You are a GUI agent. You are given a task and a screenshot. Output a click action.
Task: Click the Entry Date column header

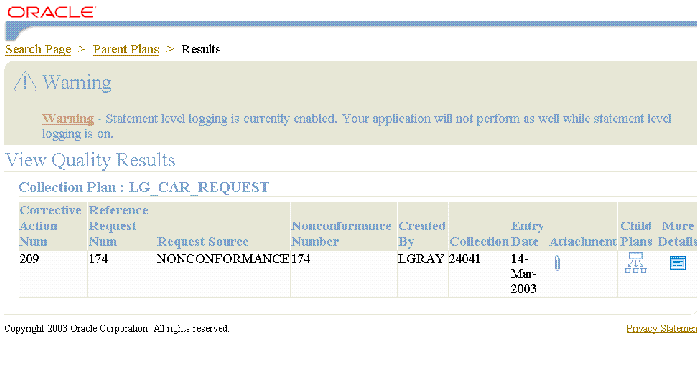527,234
